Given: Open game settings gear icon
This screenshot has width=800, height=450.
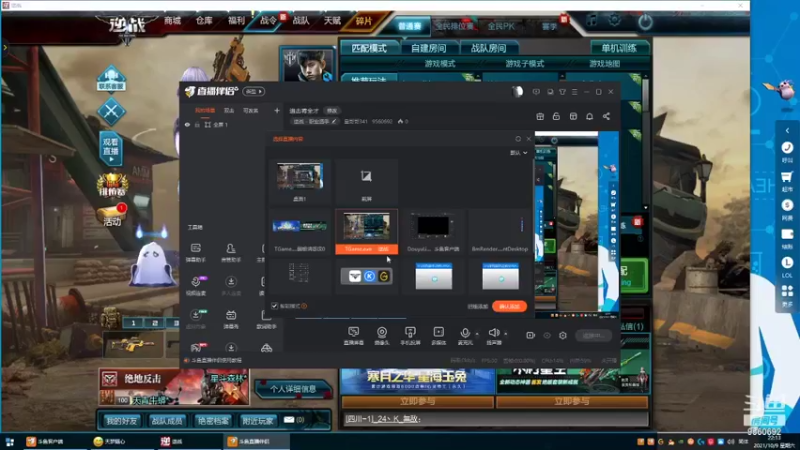Looking at the screenshot, I should 614,20.
